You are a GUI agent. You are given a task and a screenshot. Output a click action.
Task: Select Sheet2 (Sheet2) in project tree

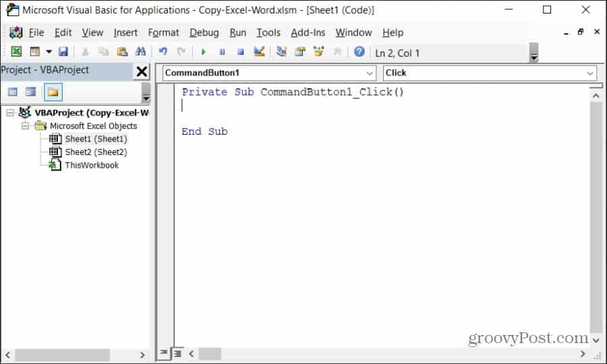pyautogui.click(x=96, y=152)
